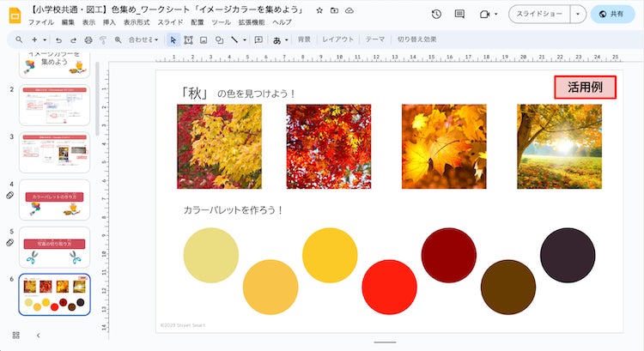Open the 拡張機能 menu

[x=252, y=22]
